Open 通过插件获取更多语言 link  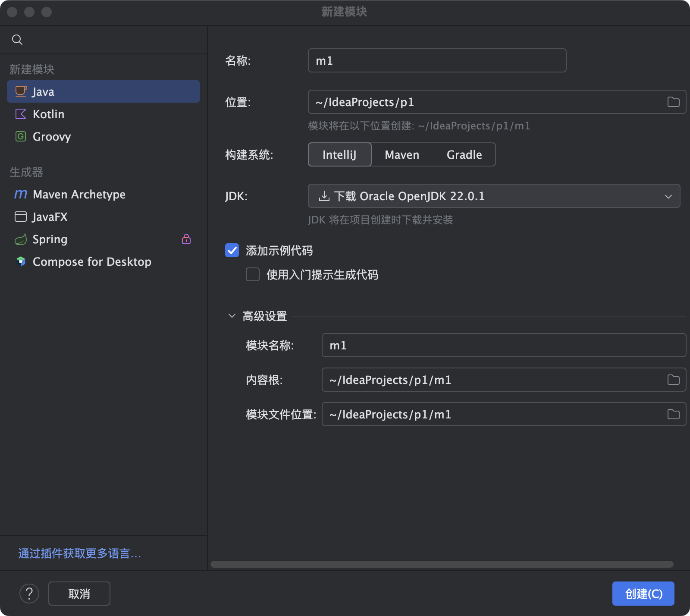click(x=80, y=553)
